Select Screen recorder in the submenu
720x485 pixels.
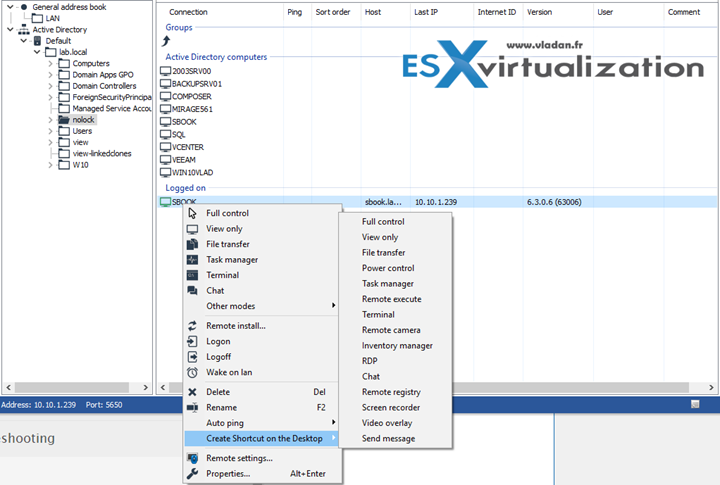[x=391, y=407]
